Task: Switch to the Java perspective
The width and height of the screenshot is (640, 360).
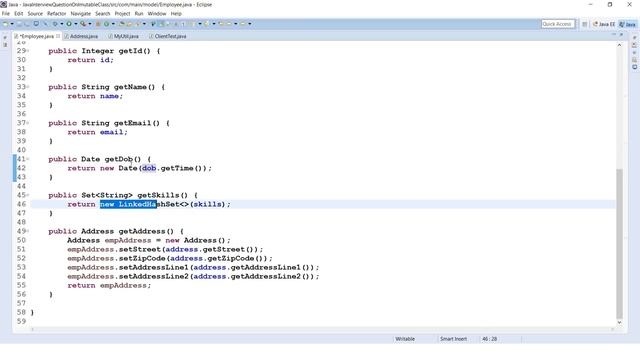Action: [627, 24]
